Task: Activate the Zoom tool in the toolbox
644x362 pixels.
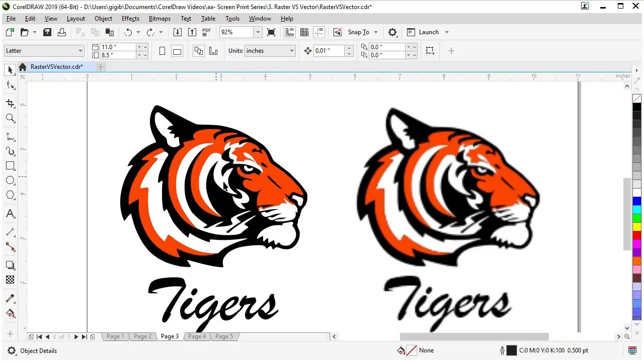Action: [x=10, y=118]
